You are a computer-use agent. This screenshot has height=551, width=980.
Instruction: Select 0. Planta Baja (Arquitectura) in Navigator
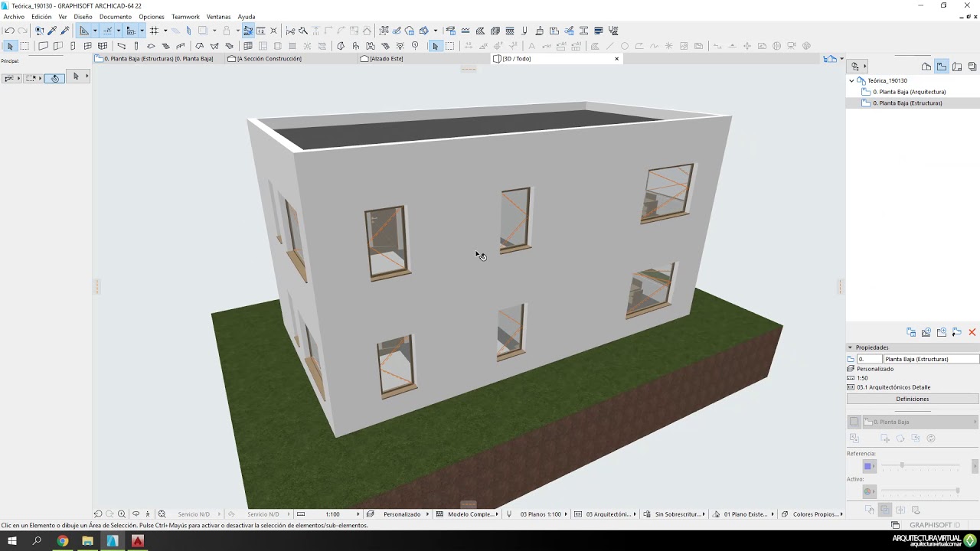tap(910, 92)
